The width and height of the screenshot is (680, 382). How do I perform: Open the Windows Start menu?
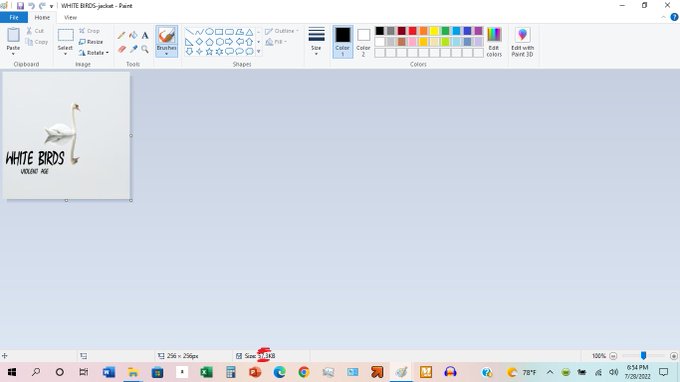(x=12, y=372)
